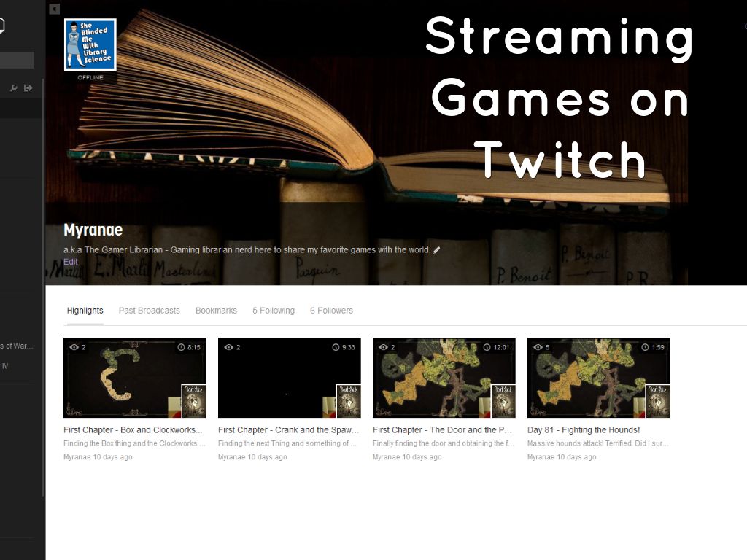Click Don't Starve game cover on Box and Clockworks video
The width and height of the screenshot is (747, 560).
click(x=193, y=400)
